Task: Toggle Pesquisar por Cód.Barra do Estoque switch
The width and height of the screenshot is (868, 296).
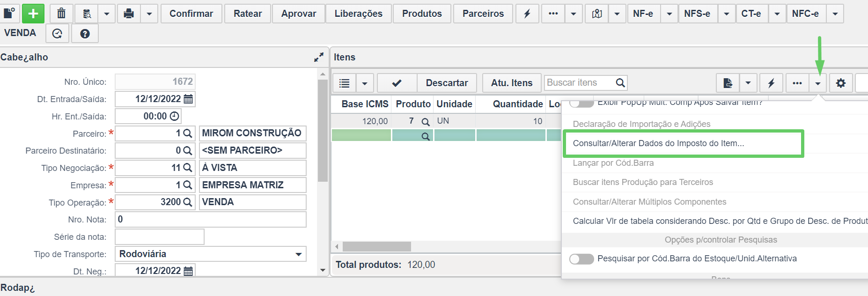Action: point(581,259)
